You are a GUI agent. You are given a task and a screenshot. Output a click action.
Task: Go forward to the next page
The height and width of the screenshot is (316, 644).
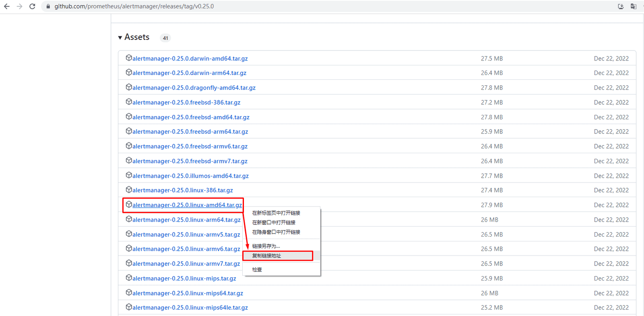19,6
